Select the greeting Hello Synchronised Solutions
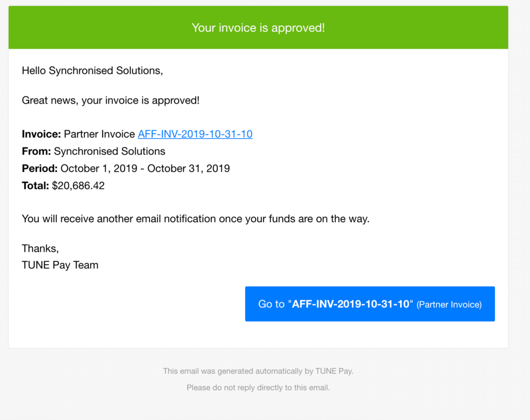The height and width of the screenshot is (420, 530). [92, 70]
